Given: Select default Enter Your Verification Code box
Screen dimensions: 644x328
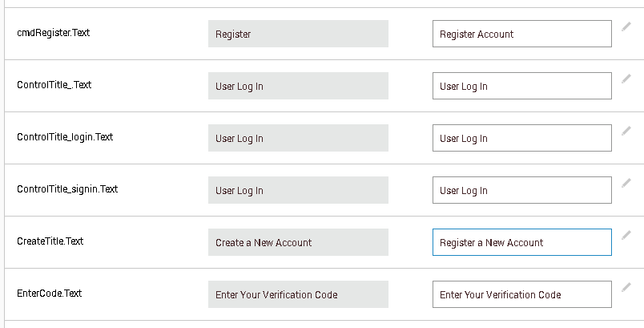Looking at the screenshot, I should (x=298, y=294).
